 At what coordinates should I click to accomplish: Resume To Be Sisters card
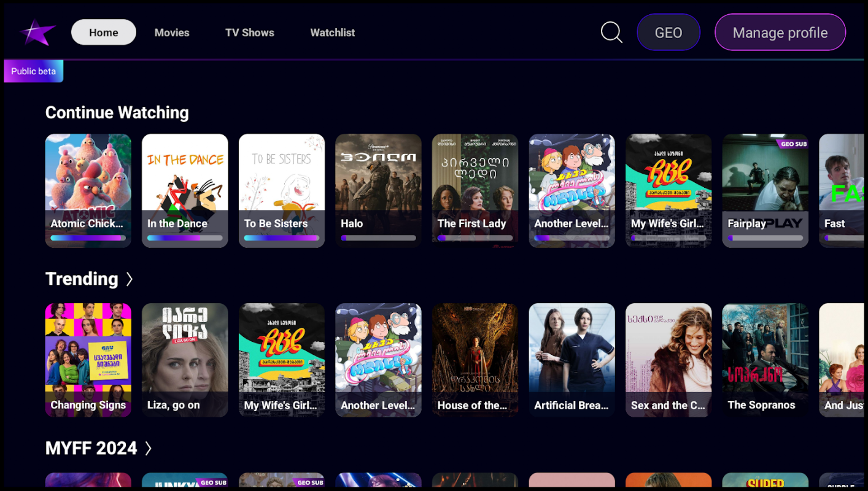[282, 191]
